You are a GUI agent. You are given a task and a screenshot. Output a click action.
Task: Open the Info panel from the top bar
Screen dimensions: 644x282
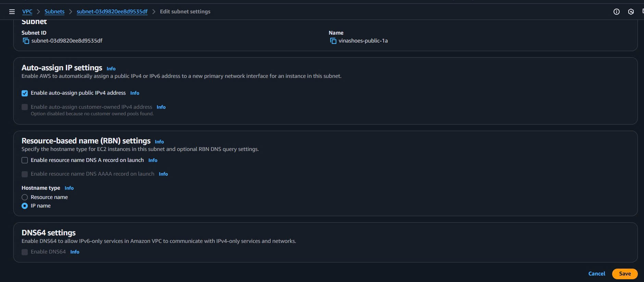click(x=617, y=11)
